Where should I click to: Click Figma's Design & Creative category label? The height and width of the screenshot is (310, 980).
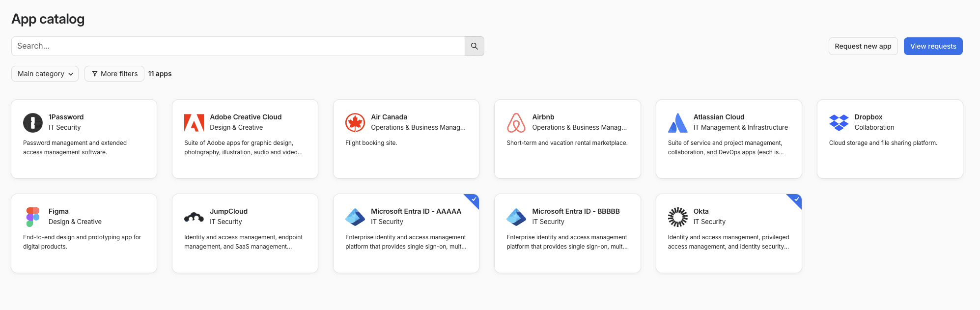pos(75,222)
